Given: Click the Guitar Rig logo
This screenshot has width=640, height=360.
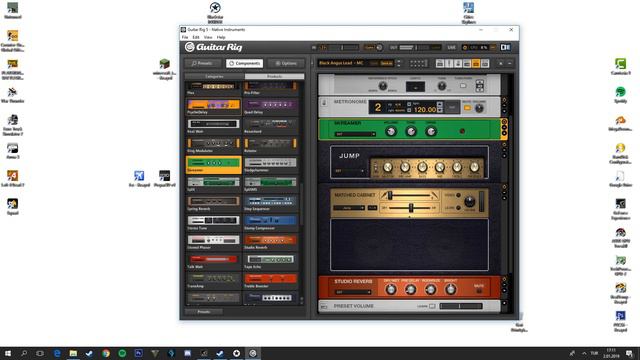Looking at the screenshot, I should click(x=213, y=47).
